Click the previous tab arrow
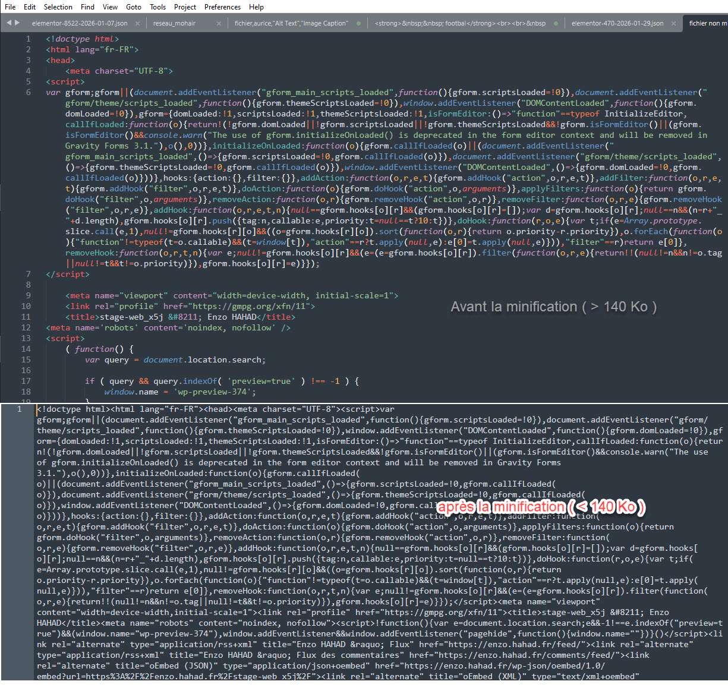 coord(9,23)
